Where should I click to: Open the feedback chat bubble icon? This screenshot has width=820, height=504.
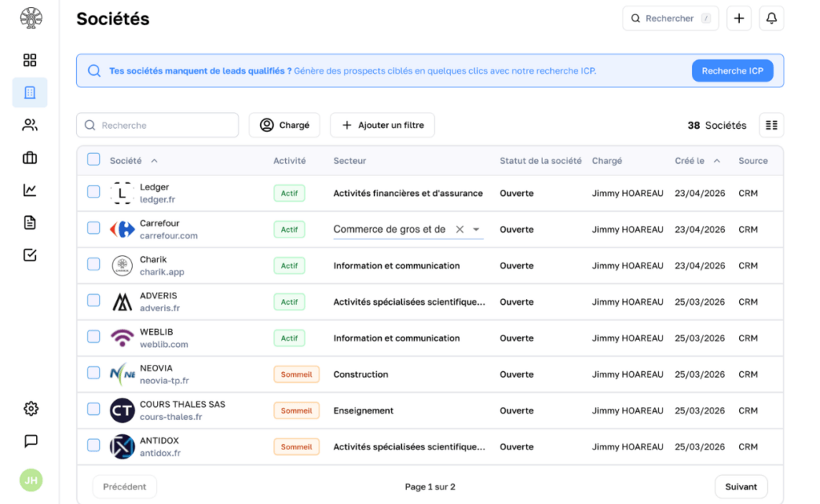[30, 441]
